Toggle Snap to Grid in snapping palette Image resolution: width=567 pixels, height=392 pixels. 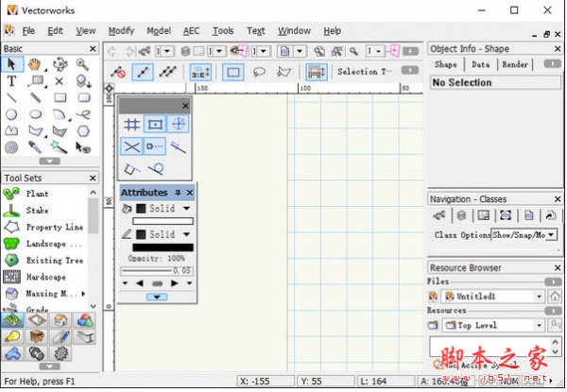point(131,125)
